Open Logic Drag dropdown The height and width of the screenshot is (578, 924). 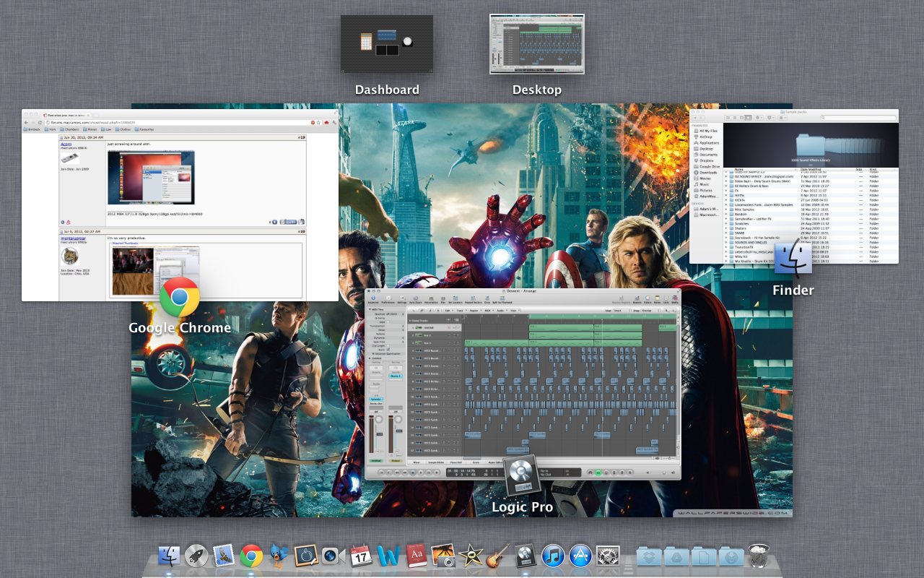click(650, 311)
